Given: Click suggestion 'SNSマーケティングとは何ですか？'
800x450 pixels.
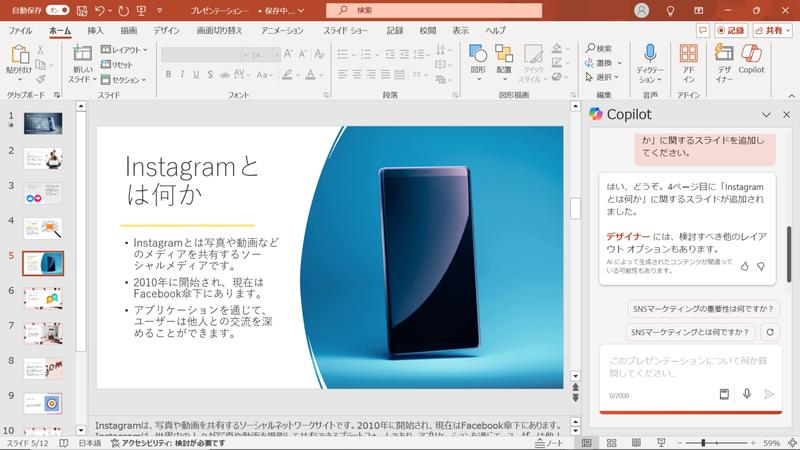Looking at the screenshot, I should point(690,332).
